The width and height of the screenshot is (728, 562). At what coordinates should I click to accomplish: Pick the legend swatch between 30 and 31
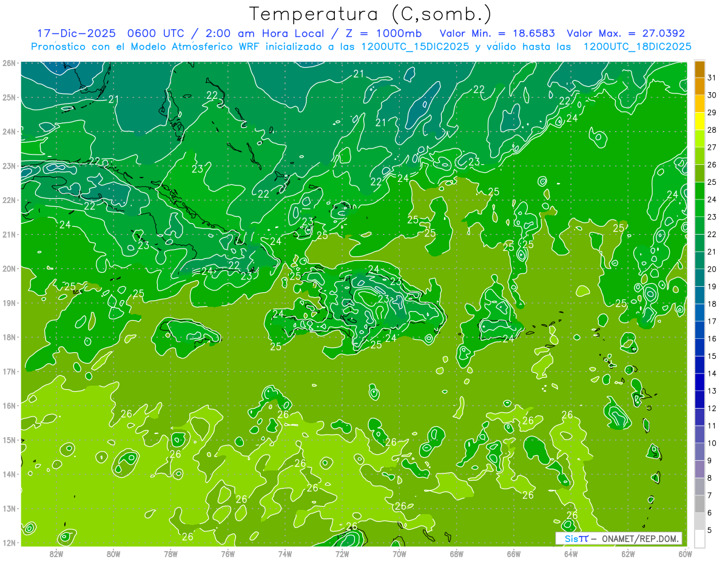699,87
